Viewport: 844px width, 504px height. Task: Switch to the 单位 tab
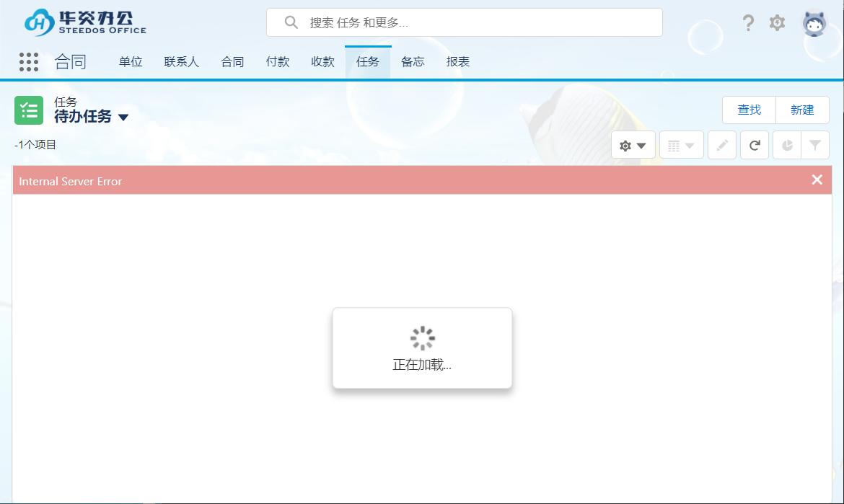click(131, 62)
